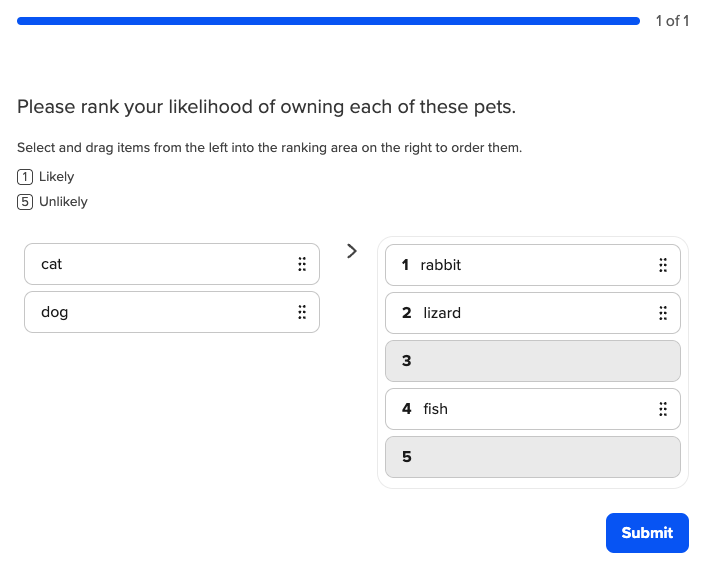Image resolution: width=723 pixels, height=577 pixels.
Task: Click the grip dots on the rabbit row
Action: (662, 265)
